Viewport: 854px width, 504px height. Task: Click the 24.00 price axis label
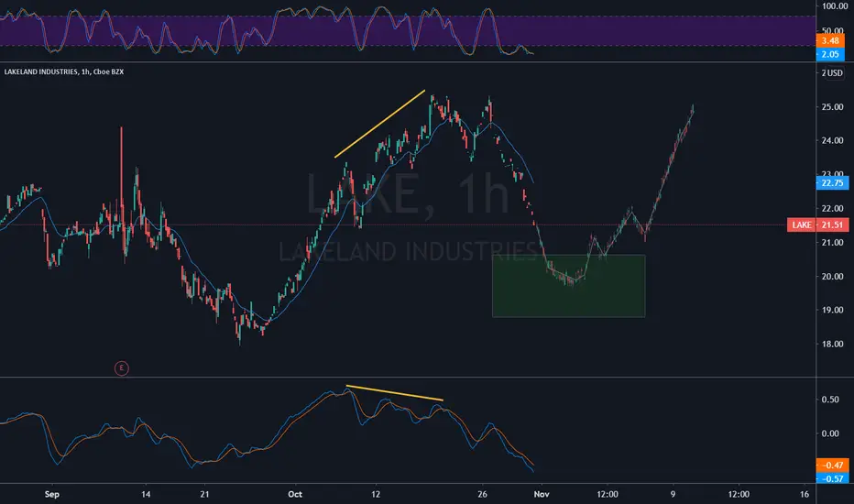tap(832, 140)
